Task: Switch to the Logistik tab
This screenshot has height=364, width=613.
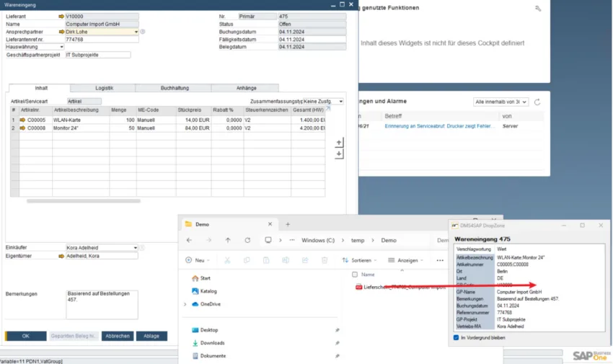Action: click(104, 88)
